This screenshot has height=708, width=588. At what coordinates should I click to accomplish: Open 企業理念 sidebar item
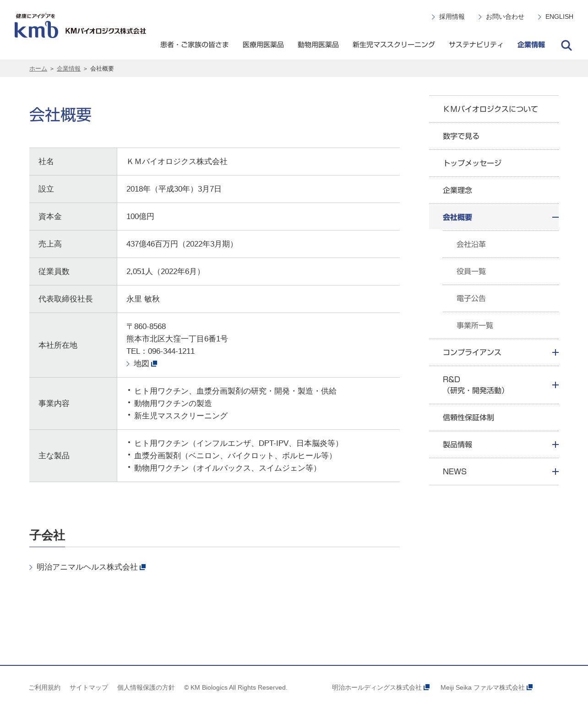pyautogui.click(x=494, y=190)
